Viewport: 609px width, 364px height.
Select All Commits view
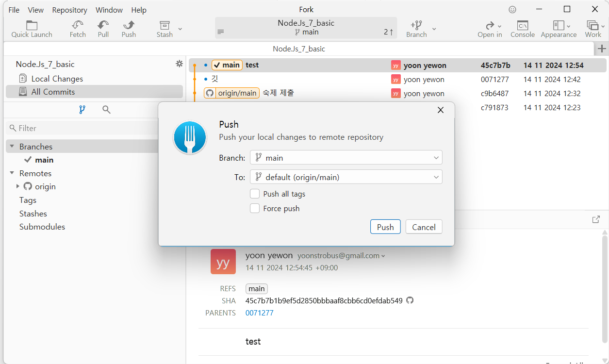pos(94,92)
